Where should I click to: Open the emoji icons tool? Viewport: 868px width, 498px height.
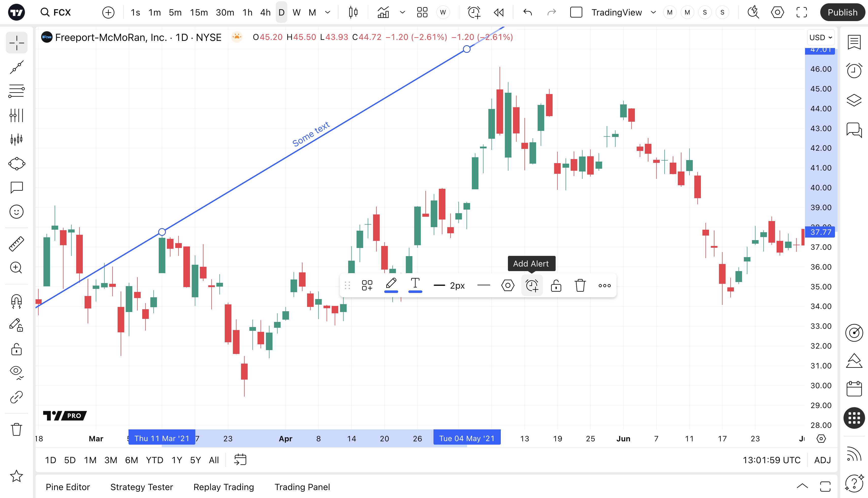17,212
